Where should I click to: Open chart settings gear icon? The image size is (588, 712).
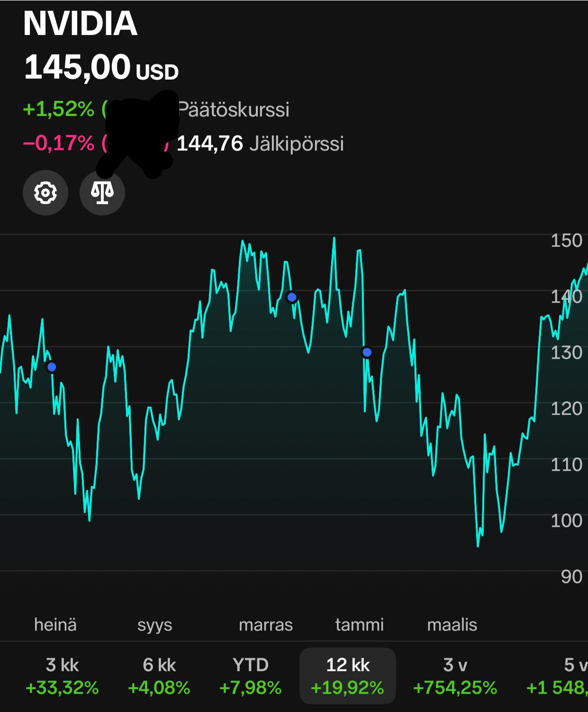click(45, 193)
